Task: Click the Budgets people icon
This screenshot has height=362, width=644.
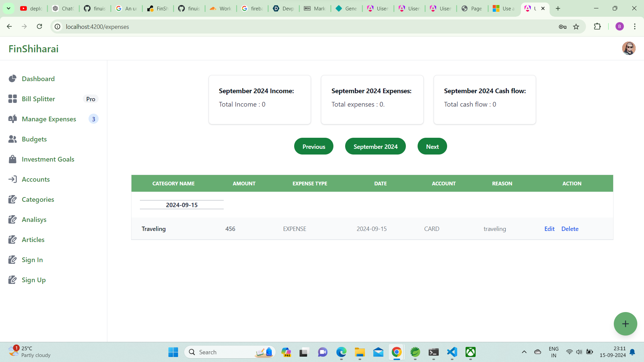Action: (12, 139)
